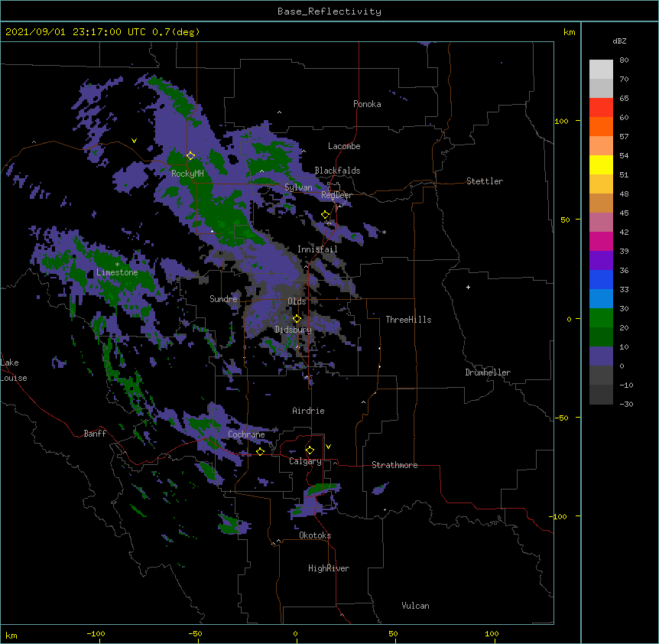This screenshot has height=644, width=659.
Task: Click the Didsbury label
Action: pyautogui.click(x=293, y=330)
